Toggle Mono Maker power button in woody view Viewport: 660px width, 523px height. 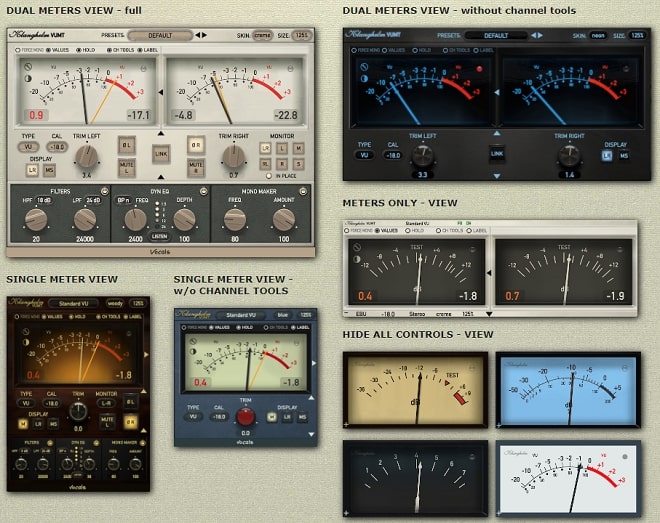pyautogui.click(x=142, y=443)
